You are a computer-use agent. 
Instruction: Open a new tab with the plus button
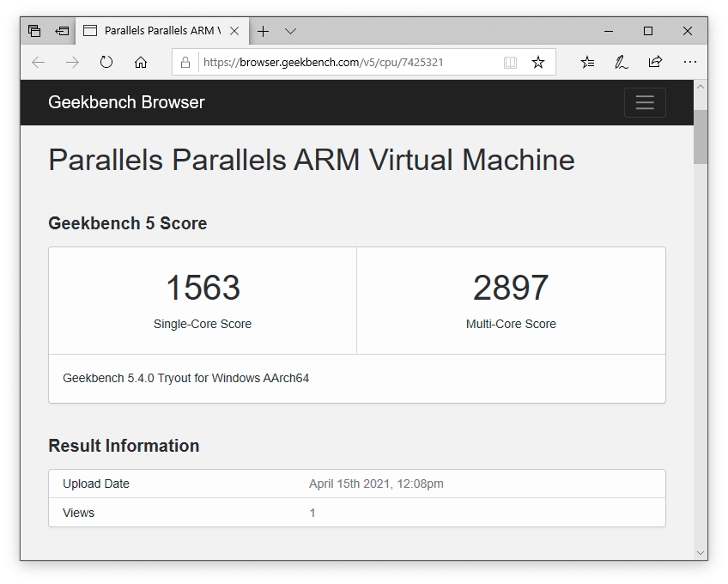click(263, 31)
